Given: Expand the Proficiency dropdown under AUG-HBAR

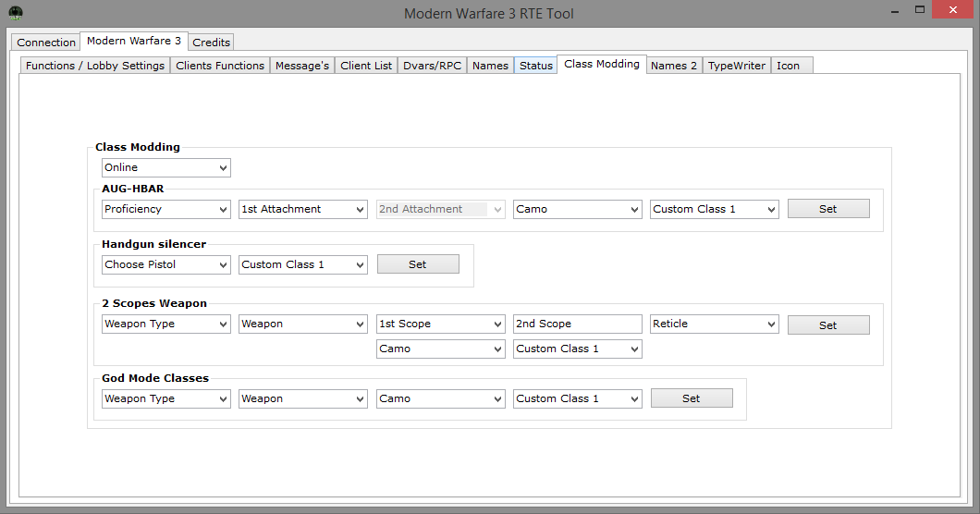Looking at the screenshot, I should tap(165, 209).
